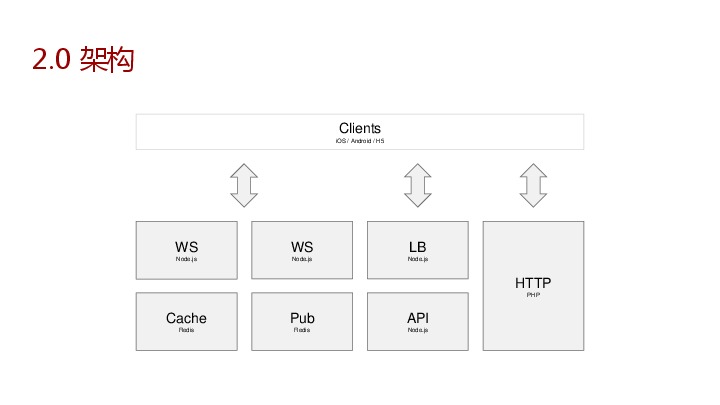Click the Redis label under Cache
Viewport: 720px width, 405px height.
186,330
